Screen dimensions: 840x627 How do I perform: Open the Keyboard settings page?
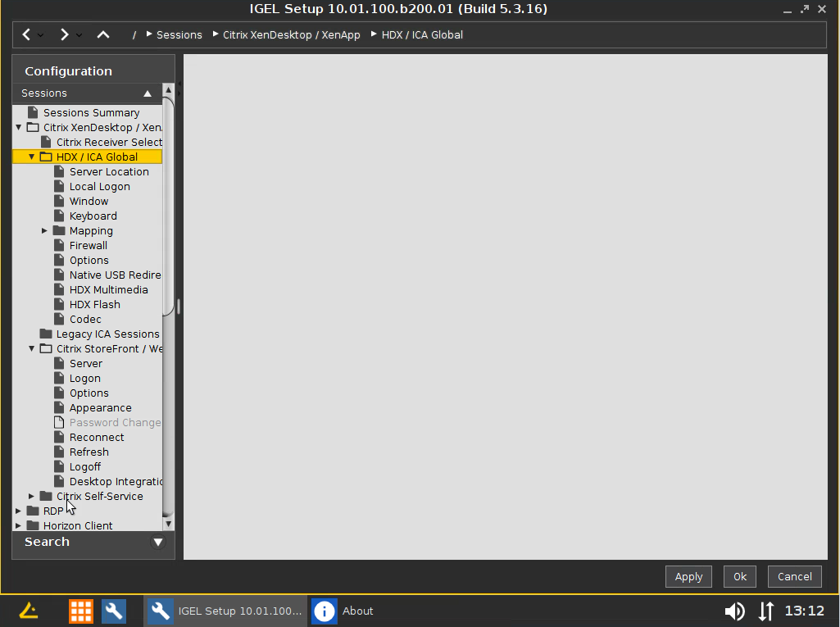(x=93, y=216)
